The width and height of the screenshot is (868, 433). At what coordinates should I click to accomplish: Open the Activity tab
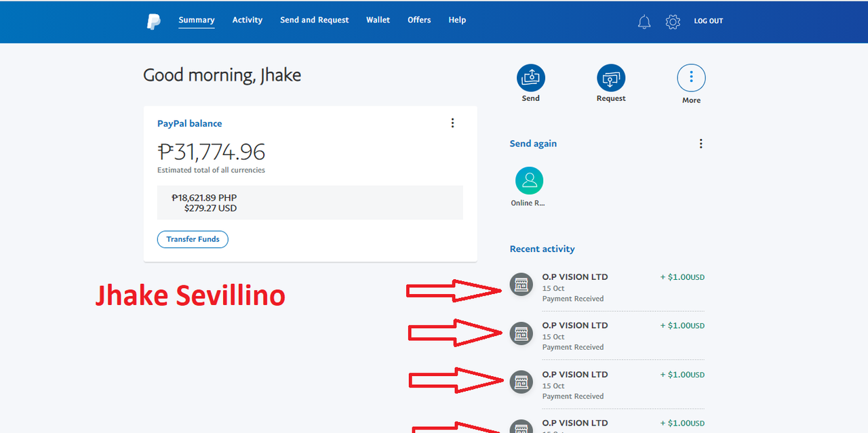(248, 20)
